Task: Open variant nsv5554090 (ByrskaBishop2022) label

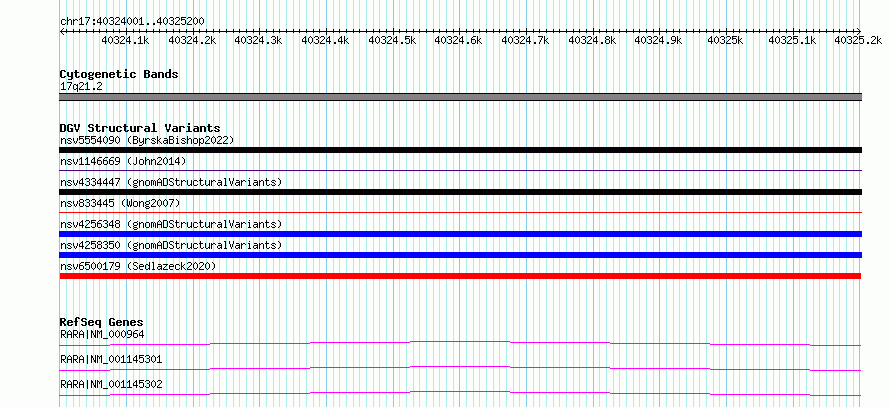Action: [147, 140]
